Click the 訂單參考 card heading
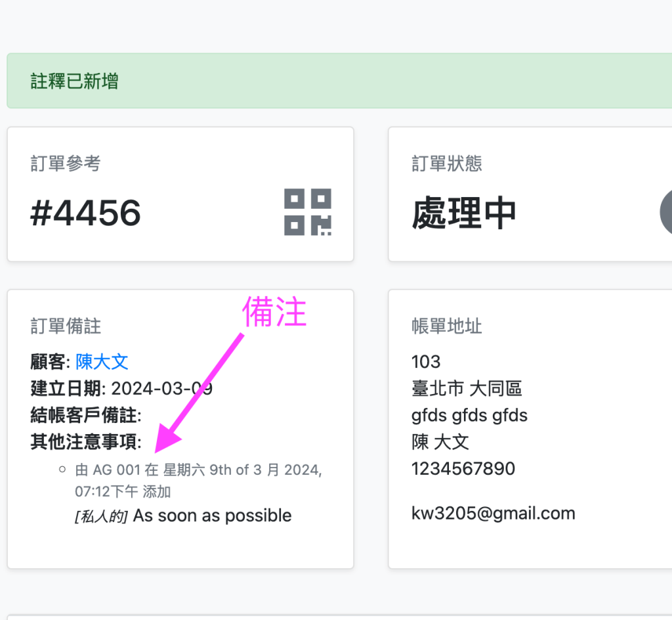The image size is (672, 620). coord(66,164)
